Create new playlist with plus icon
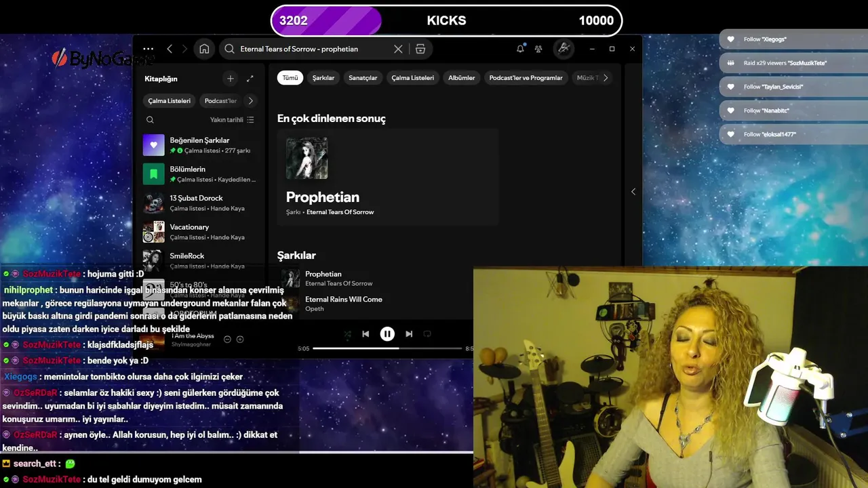 tap(231, 79)
